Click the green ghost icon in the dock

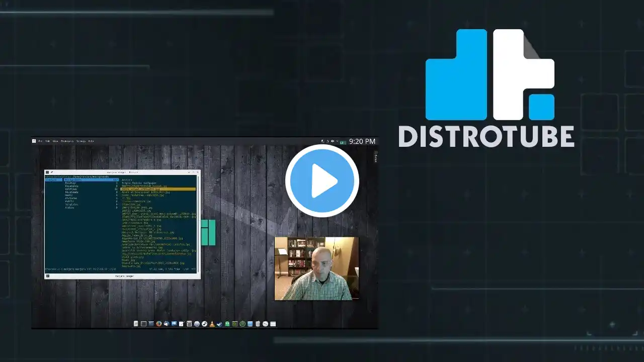(227, 324)
